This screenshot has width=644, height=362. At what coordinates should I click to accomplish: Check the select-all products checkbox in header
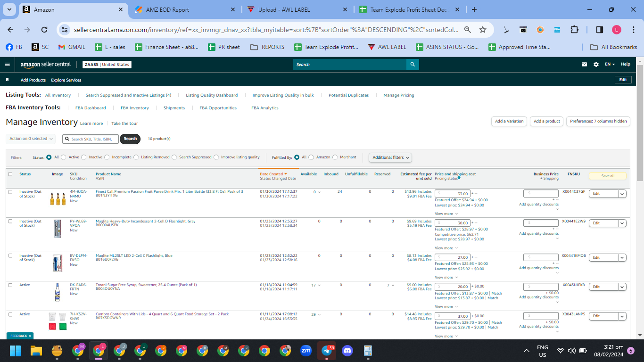[x=10, y=174]
